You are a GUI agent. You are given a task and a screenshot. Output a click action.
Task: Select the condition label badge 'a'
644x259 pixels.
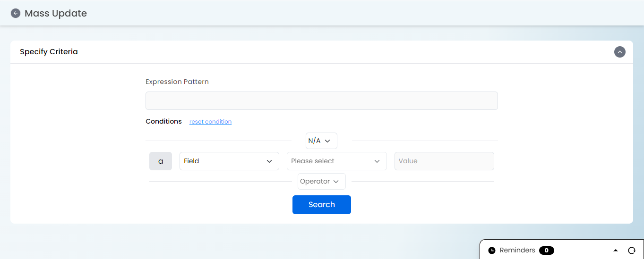tap(161, 161)
